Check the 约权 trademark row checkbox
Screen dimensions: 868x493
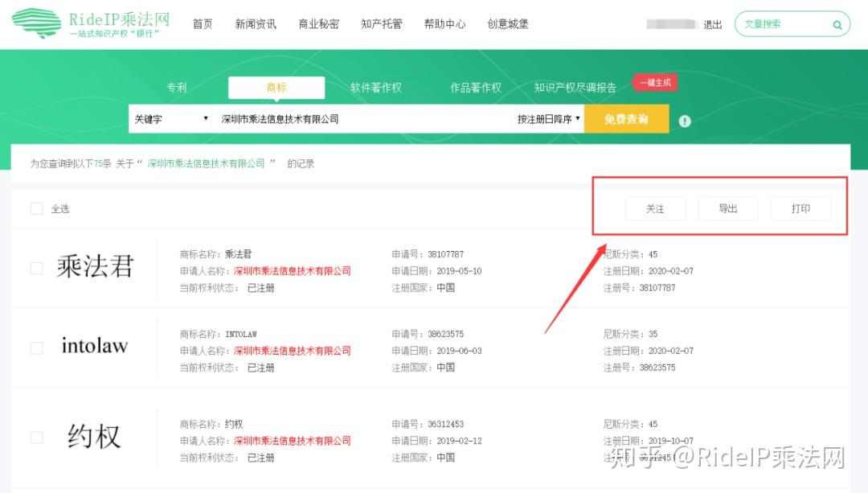(x=36, y=436)
